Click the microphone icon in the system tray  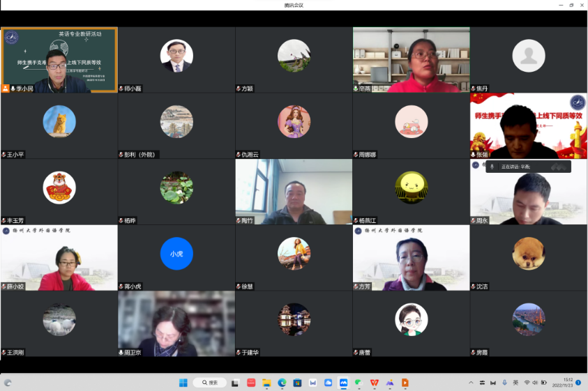point(504,383)
